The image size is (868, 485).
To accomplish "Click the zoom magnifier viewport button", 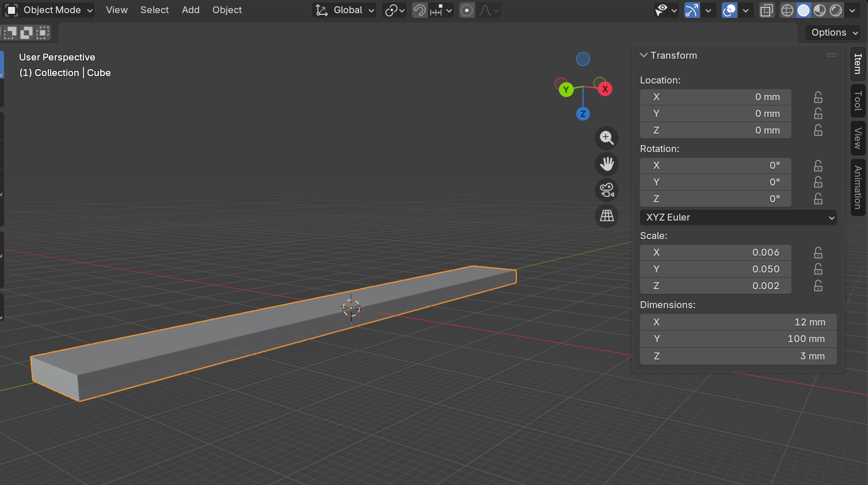I will (x=607, y=138).
